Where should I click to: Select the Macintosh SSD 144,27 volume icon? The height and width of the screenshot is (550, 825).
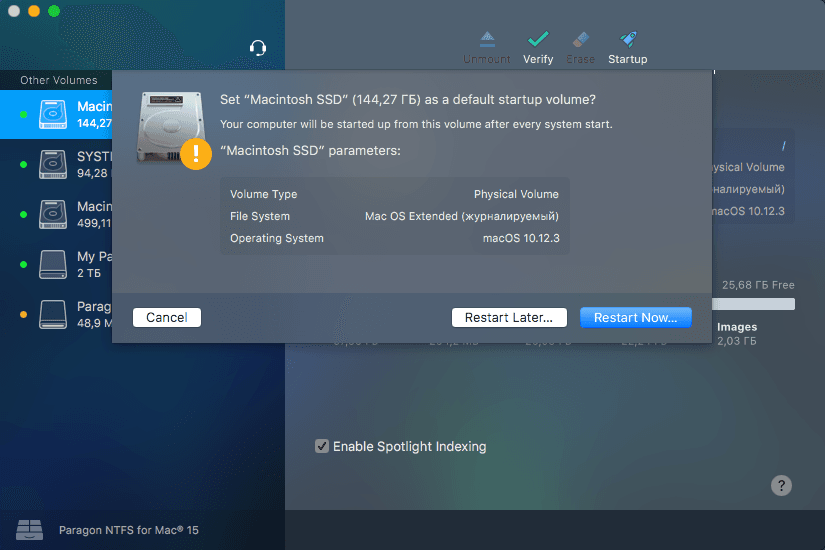[53, 114]
